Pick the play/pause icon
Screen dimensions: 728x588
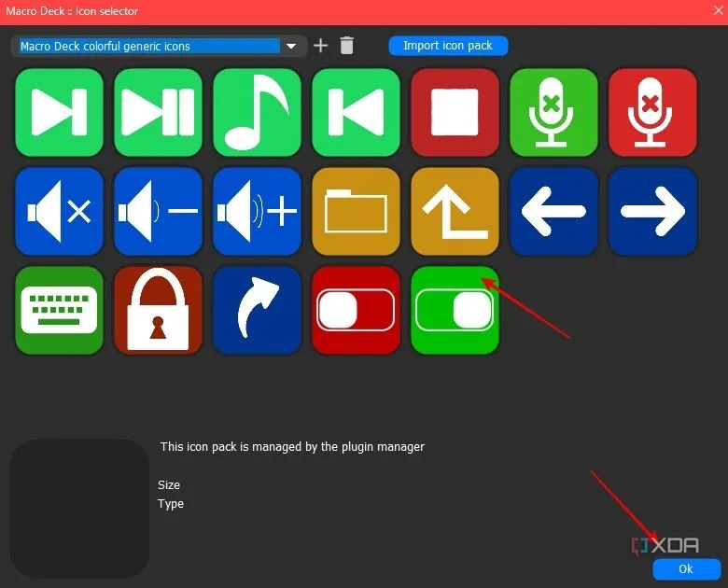pos(158,112)
